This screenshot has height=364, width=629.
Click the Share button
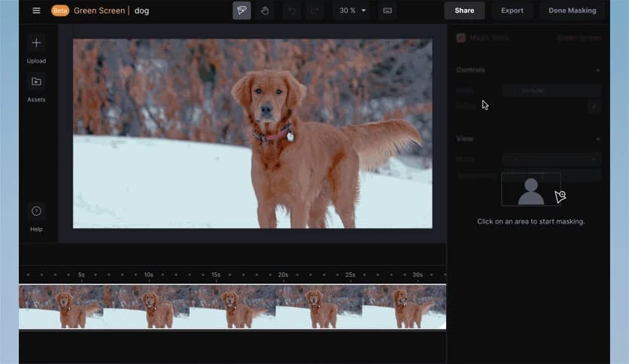464,11
